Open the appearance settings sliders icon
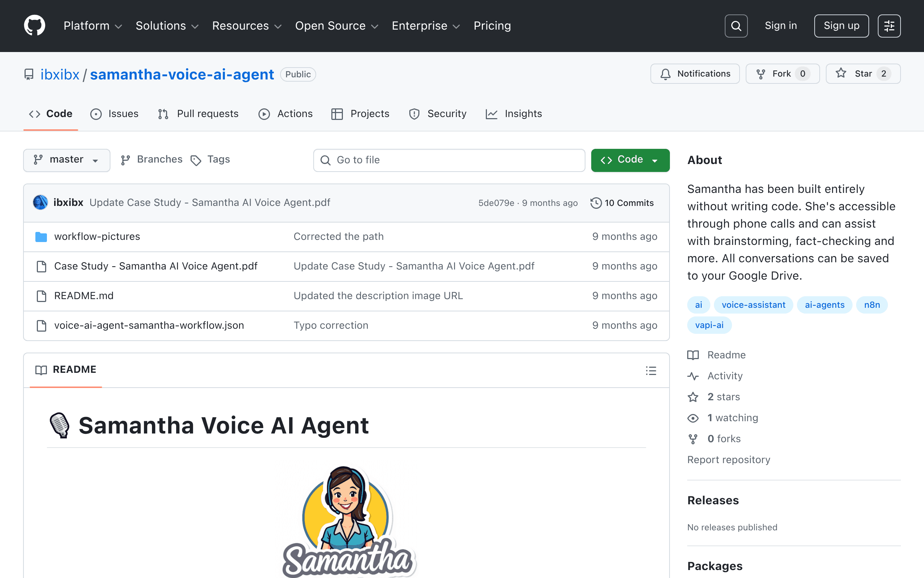The width and height of the screenshot is (924, 578). [889, 26]
